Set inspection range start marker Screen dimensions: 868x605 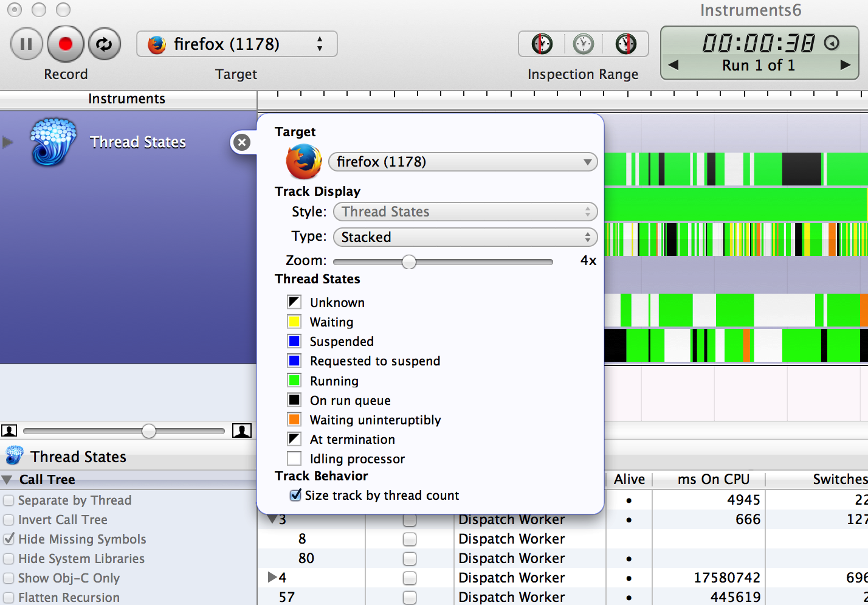542,44
